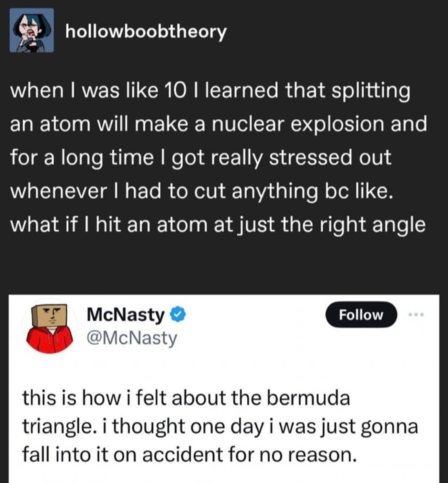Screen dimensions: 448x483
Task: Click the line "an atom will make a nuclear explosion"
Action: click(218, 124)
